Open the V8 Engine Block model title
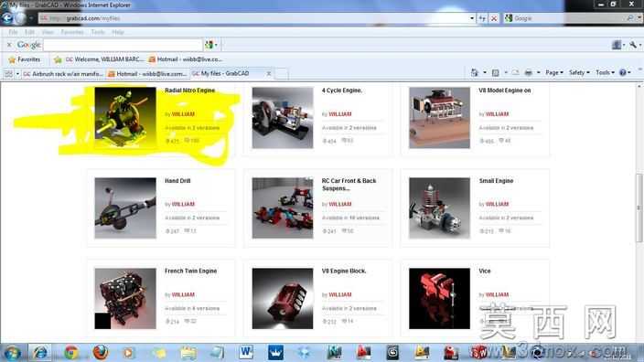Screen dimensions: 644x362 [x=344, y=271]
